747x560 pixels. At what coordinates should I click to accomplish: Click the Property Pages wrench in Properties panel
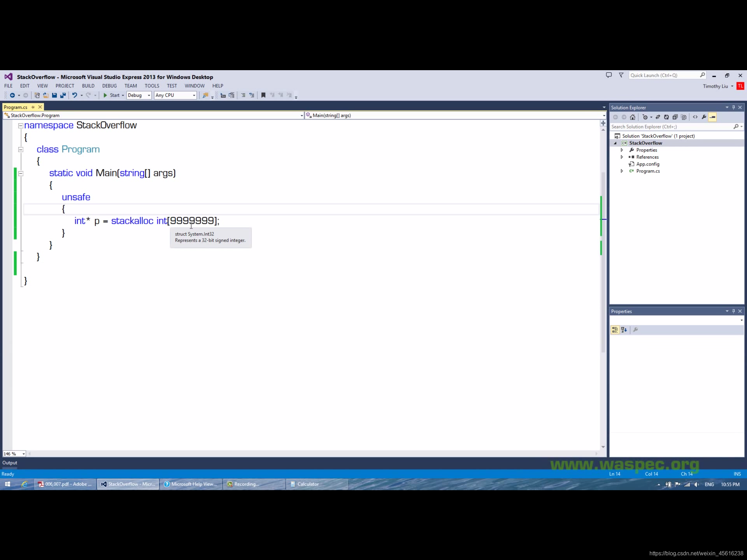coord(635,330)
